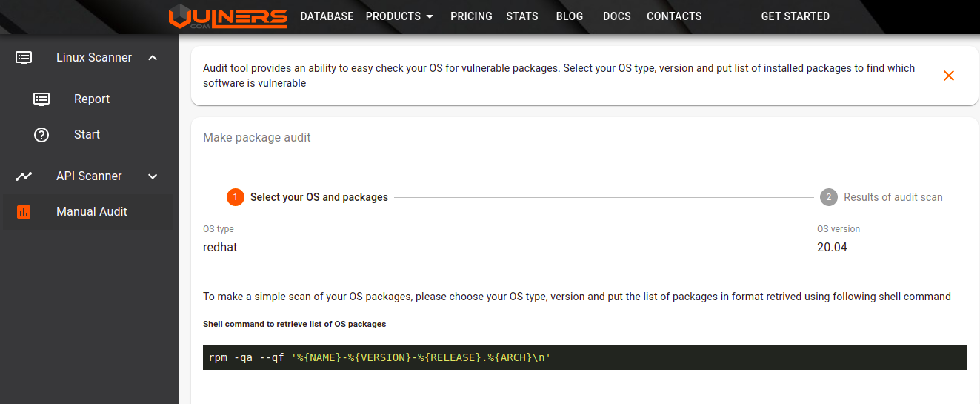Click the Linux Scanner monitor icon
980x404 pixels.
pos(24,58)
